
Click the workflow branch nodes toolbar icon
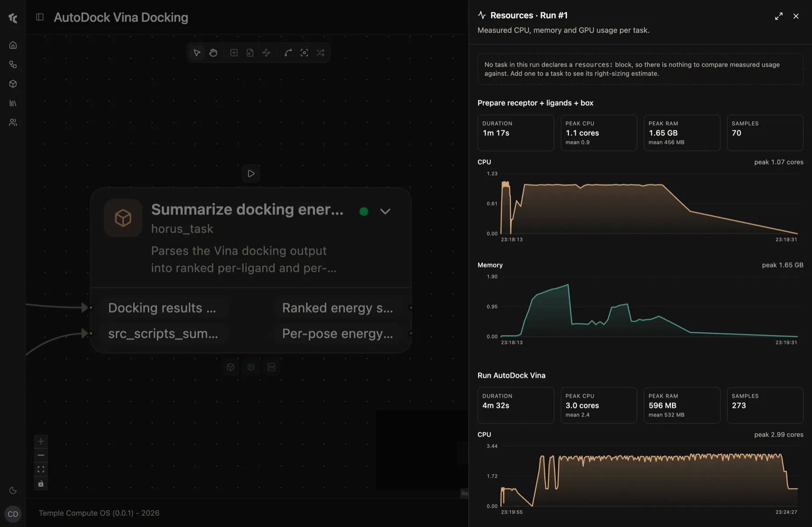[266, 53]
